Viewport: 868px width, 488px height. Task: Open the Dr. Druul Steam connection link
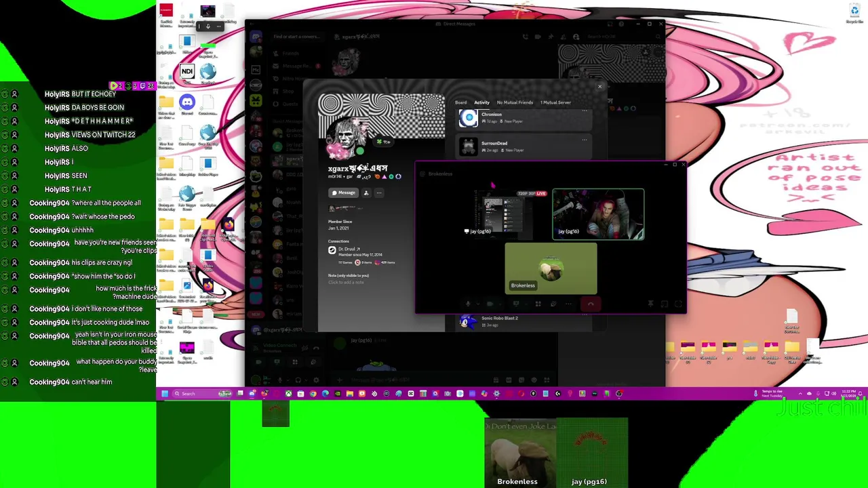point(349,249)
